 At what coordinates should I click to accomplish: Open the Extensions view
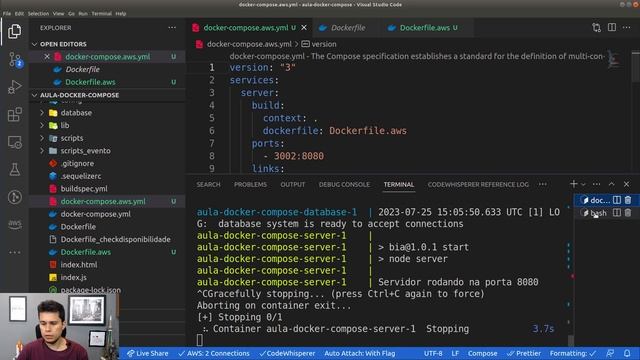click(14, 115)
